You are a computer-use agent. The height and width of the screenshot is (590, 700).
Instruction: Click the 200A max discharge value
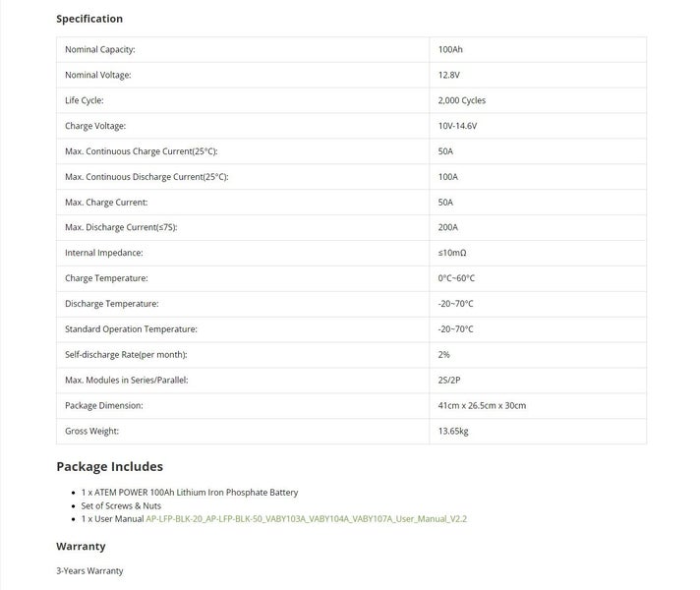point(447,227)
